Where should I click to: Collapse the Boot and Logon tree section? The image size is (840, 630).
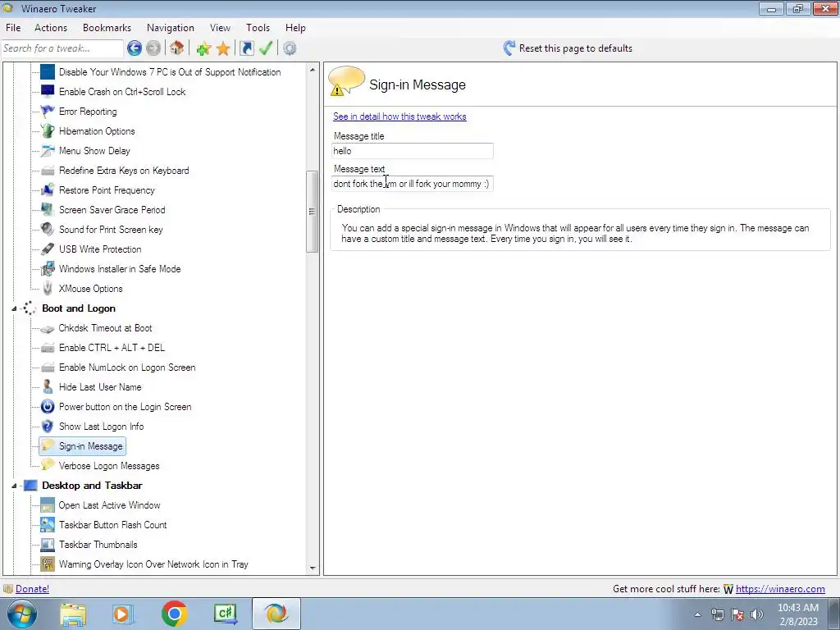pyautogui.click(x=15, y=308)
